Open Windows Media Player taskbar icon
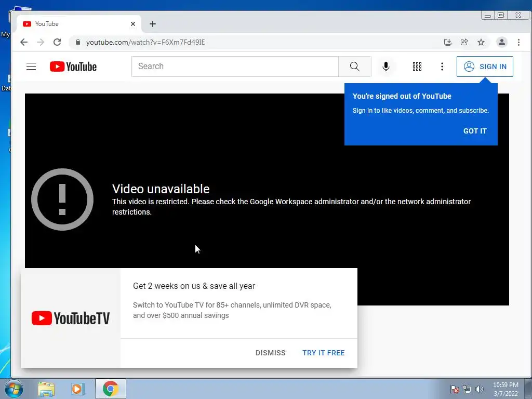Screen dimensions: 532x399 pos(77,389)
